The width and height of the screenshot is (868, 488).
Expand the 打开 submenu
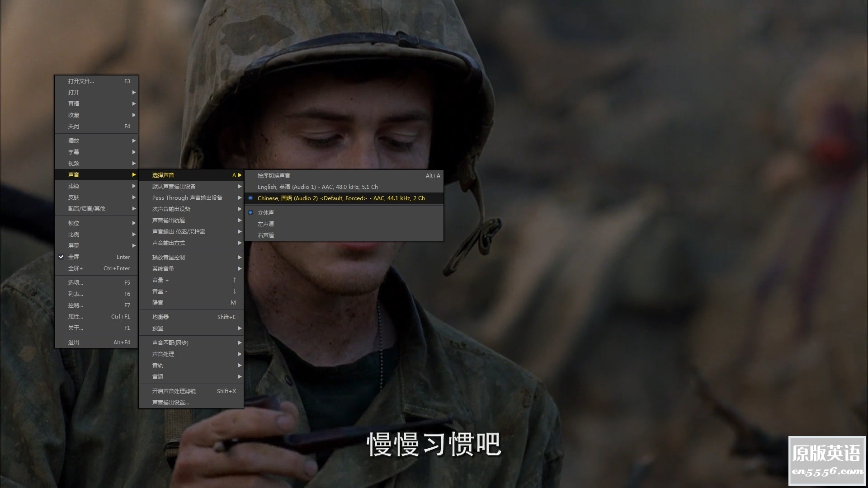96,92
